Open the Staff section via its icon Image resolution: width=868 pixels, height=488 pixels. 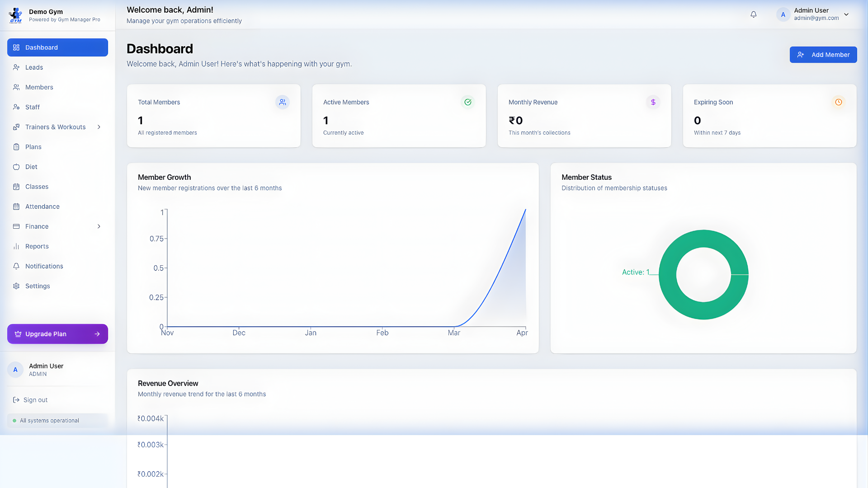click(16, 107)
